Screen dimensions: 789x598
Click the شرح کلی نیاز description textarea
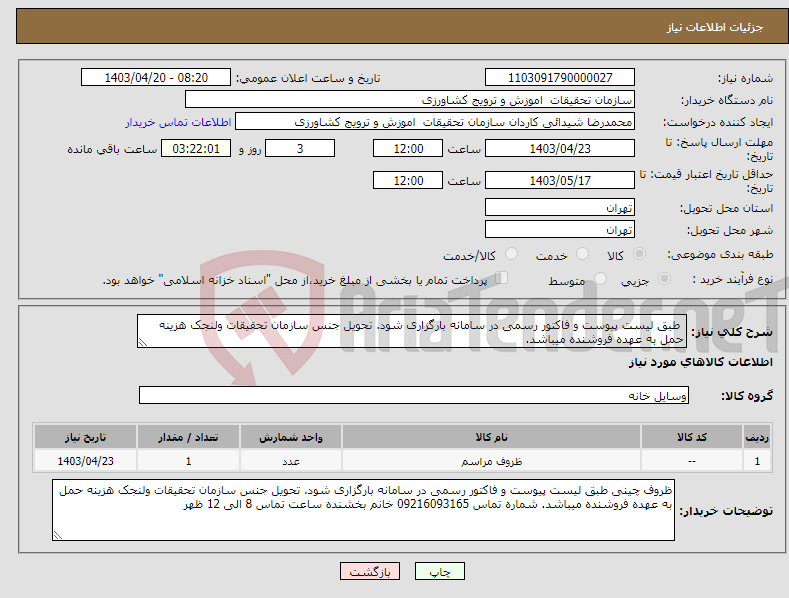point(412,331)
